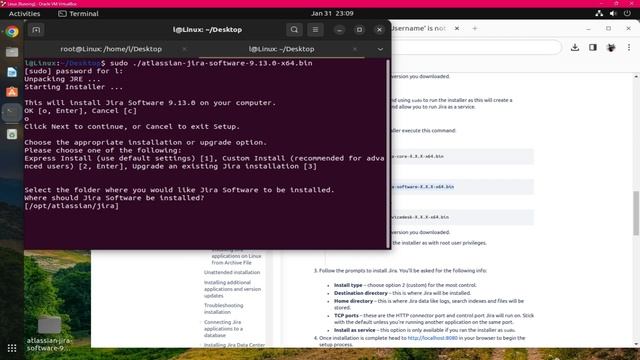Expand the terminal tab list dropdown
Screen dimensions: 640x360
tap(380, 49)
